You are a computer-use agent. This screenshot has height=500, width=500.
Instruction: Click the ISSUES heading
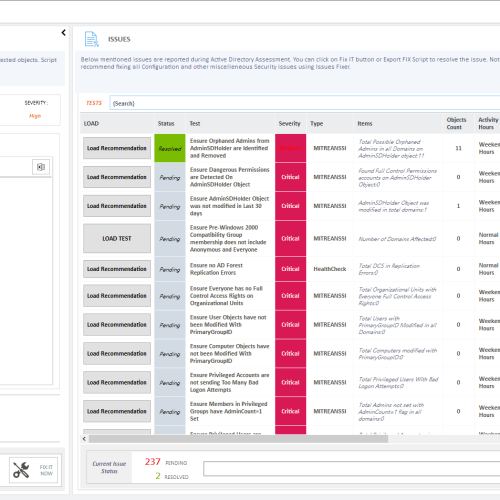[119, 39]
